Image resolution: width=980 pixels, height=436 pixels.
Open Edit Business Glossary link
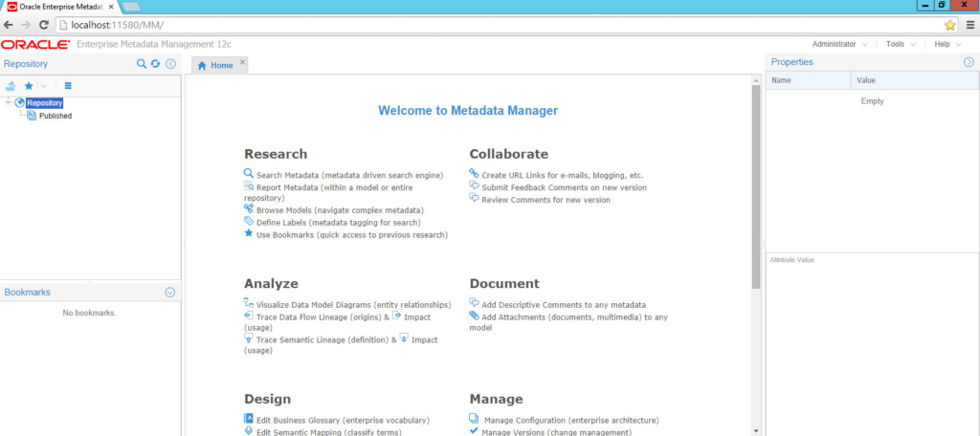344,421
